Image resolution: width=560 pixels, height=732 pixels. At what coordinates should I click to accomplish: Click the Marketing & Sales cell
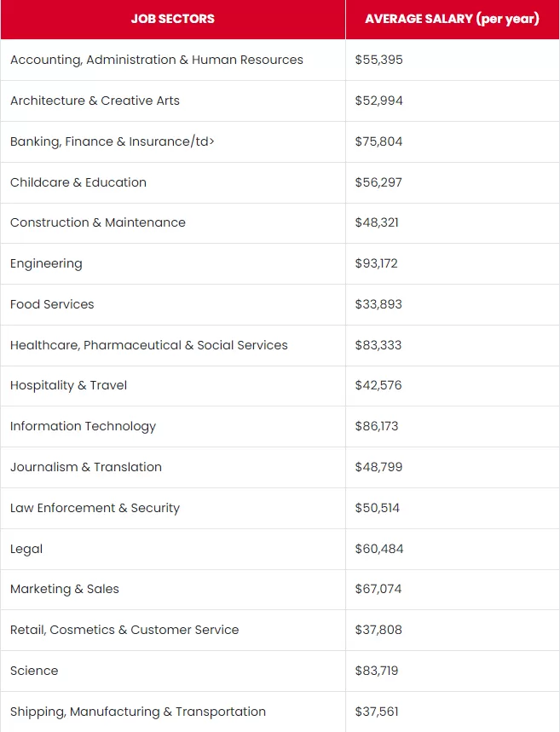(173, 589)
